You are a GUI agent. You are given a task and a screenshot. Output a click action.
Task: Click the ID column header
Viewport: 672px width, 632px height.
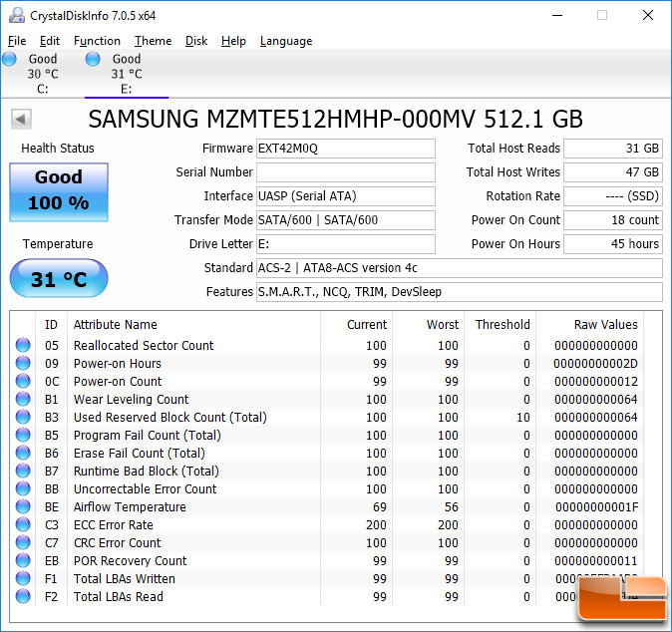point(51,324)
